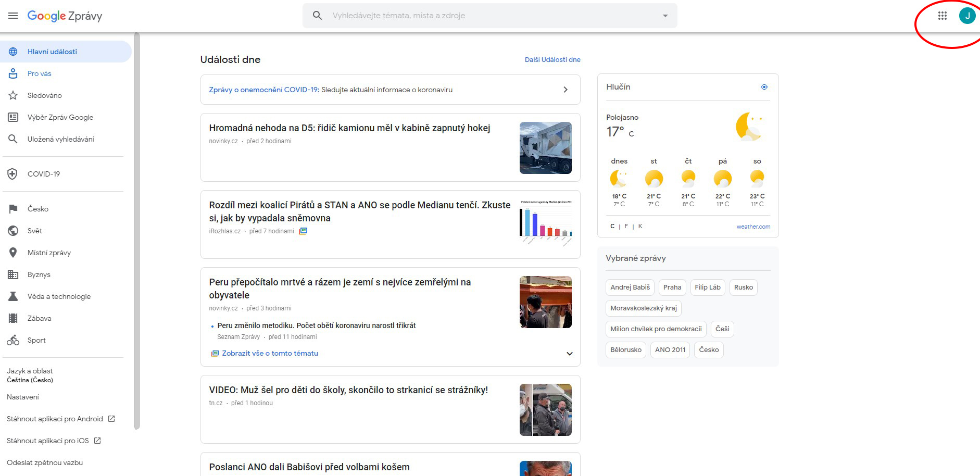Click the search input field
Viewport: 980px width, 476px height.
489,16
